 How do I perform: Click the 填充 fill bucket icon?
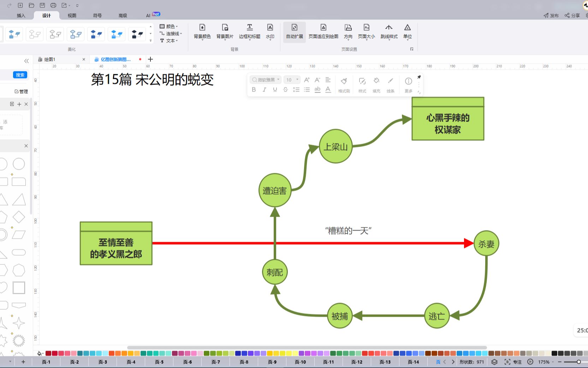coord(376,85)
